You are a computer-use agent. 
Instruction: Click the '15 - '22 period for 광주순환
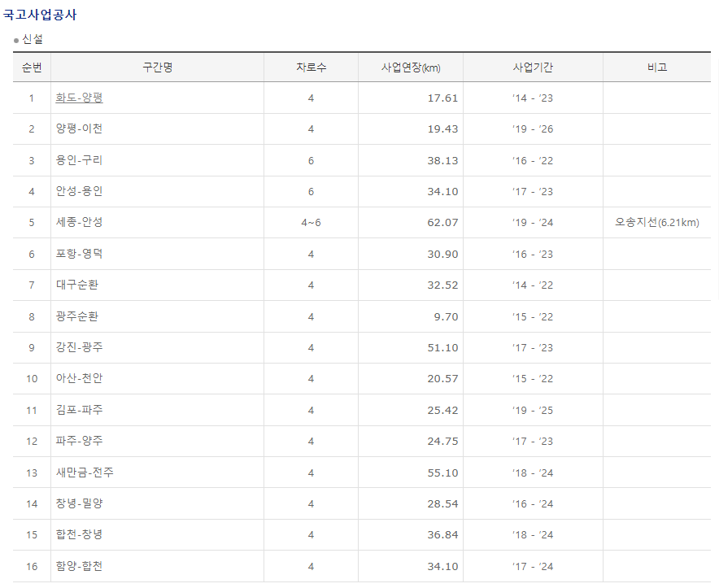(533, 316)
